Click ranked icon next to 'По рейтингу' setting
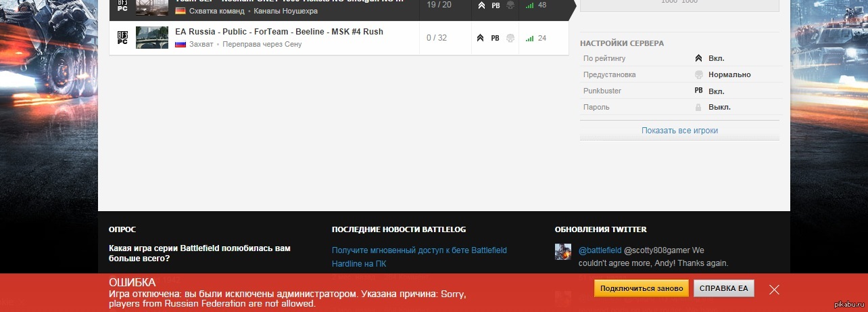This screenshot has height=312, width=868. tap(698, 58)
